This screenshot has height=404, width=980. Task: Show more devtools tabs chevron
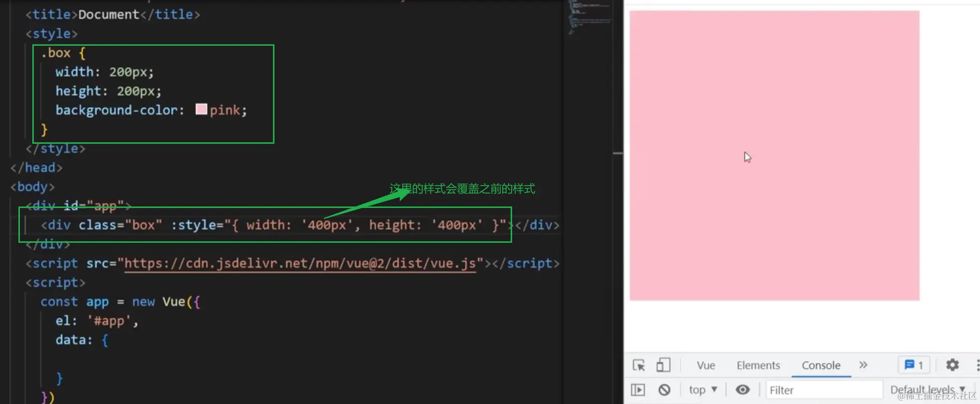coord(863,365)
